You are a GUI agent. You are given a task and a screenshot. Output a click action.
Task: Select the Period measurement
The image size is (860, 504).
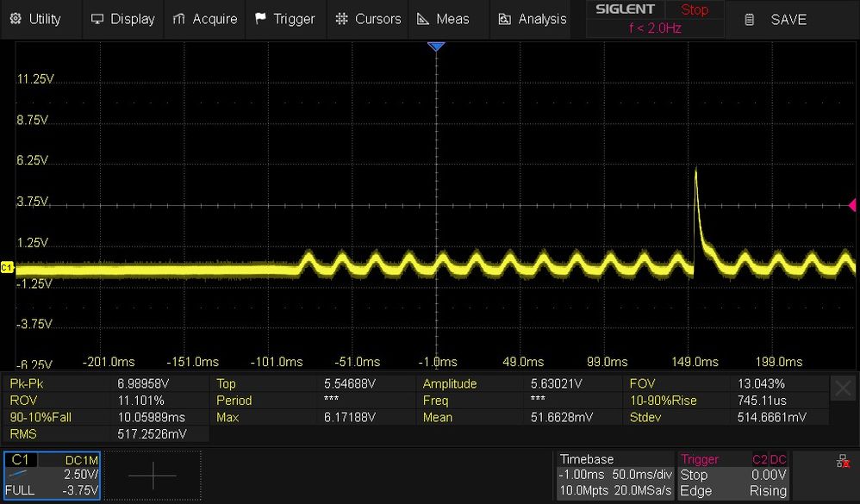click(314, 401)
